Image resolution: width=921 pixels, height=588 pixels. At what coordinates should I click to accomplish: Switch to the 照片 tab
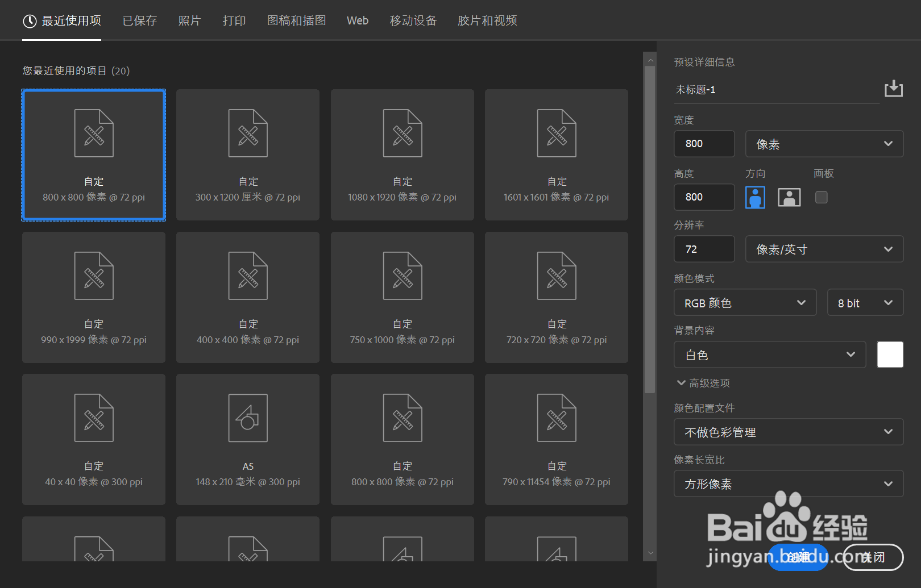pyautogui.click(x=189, y=21)
